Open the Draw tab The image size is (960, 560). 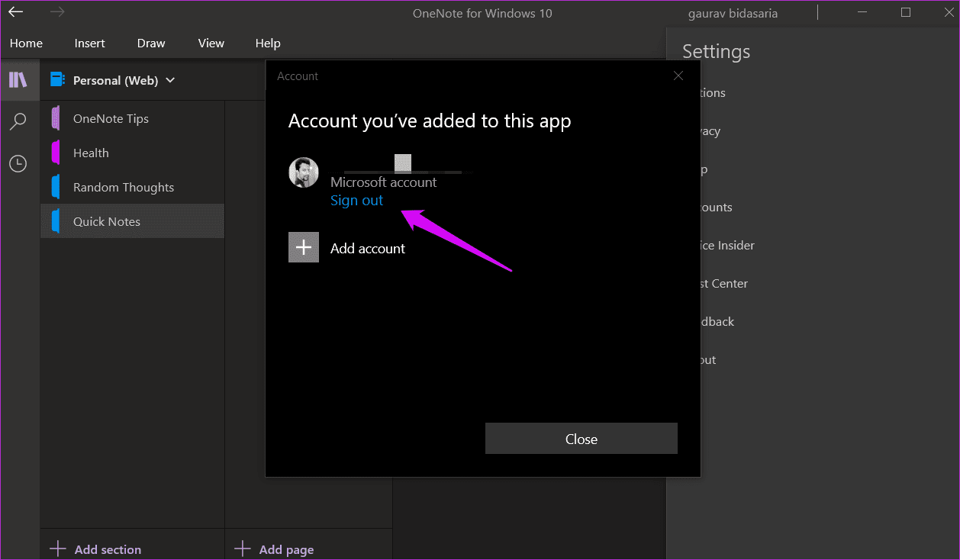coord(151,43)
